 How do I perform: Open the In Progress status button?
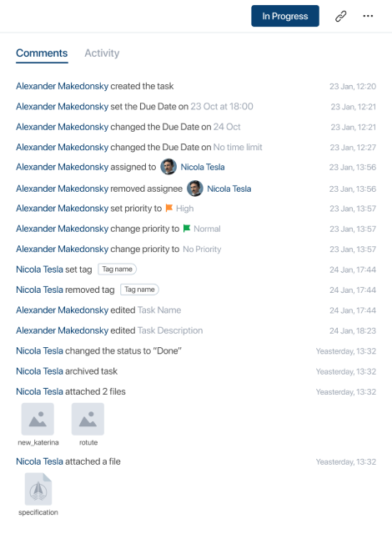pyautogui.click(x=285, y=16)
